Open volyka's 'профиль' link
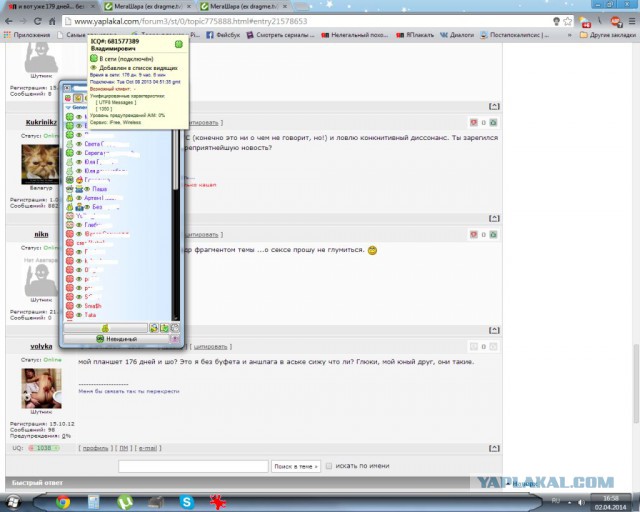Viewport: 640px width, 512px height. [x=96, y=448]
